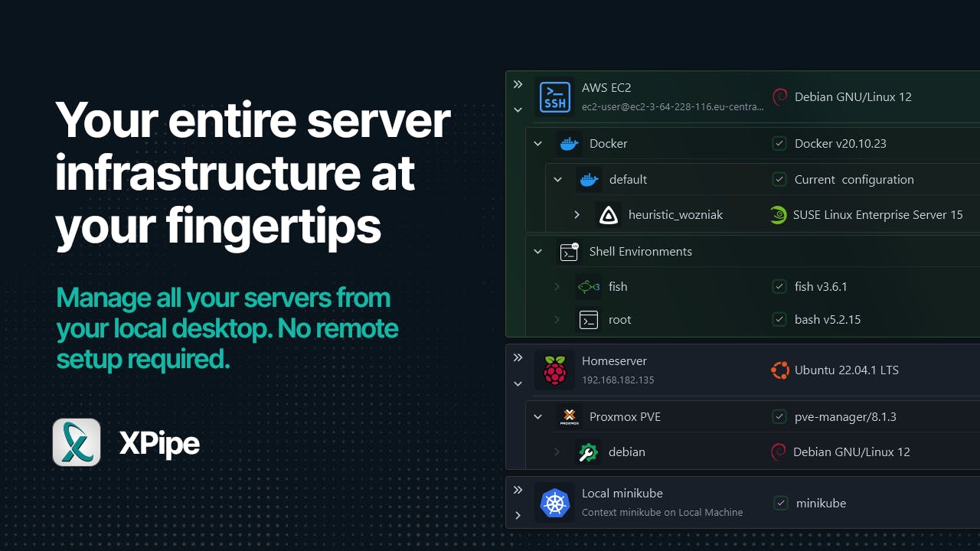The height and width of the screenshot is (551, 980).
Task: Click the Shell Environments terminal icon
Action: (x=569, y=252)
